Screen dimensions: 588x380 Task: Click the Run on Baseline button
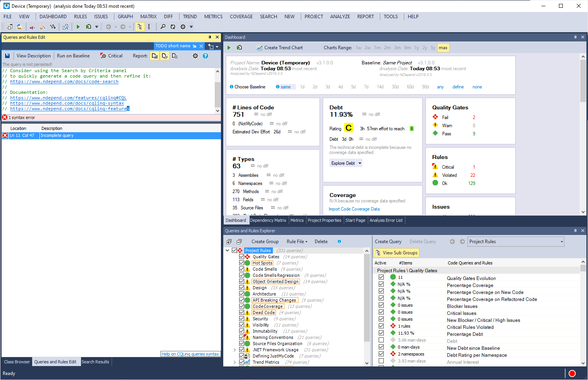[x=73, y=56]
